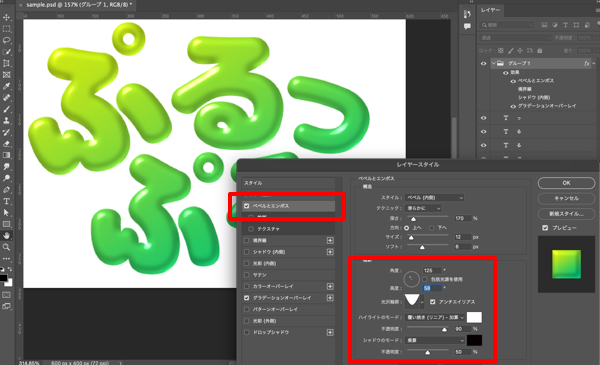
Task: Open gloss contour picker arrow
Action: (x=422, y=302)
